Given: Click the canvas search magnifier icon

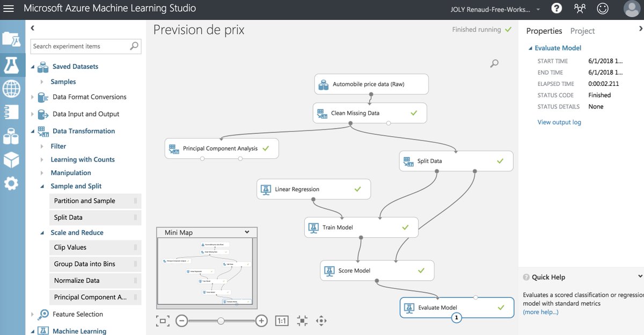Looking at the screenshot, I should pyautogui.click(x=494, y=63).
